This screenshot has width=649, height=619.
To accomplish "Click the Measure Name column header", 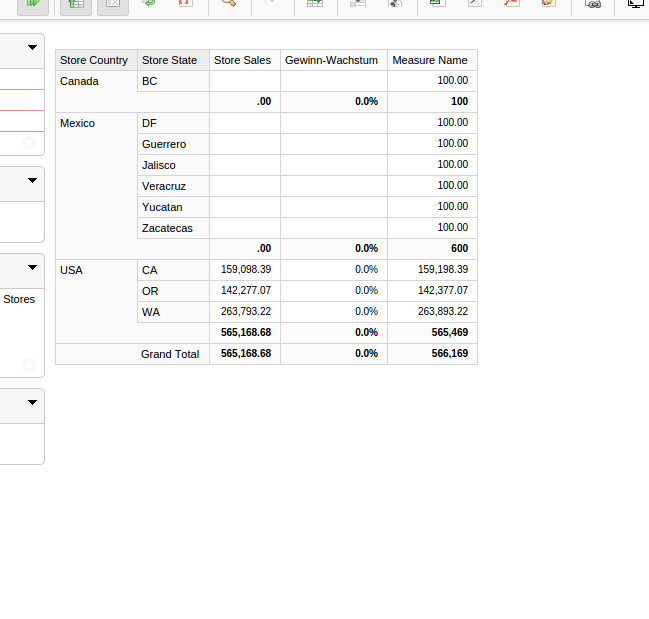I will tap(433, 60).
